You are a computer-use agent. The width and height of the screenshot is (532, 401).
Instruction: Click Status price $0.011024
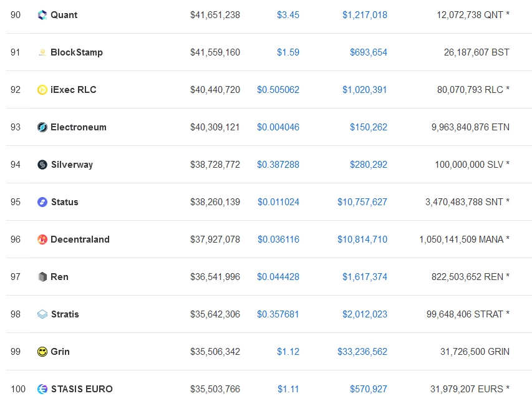(279, 202)
